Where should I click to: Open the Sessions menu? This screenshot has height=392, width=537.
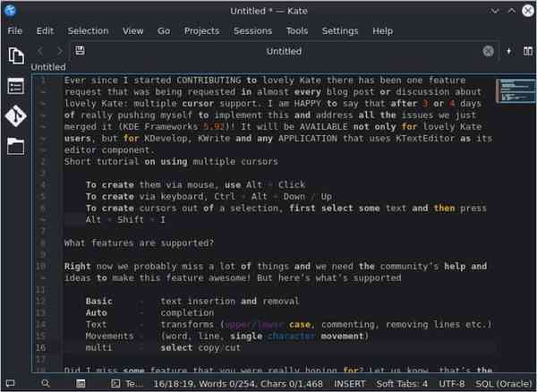252,31
